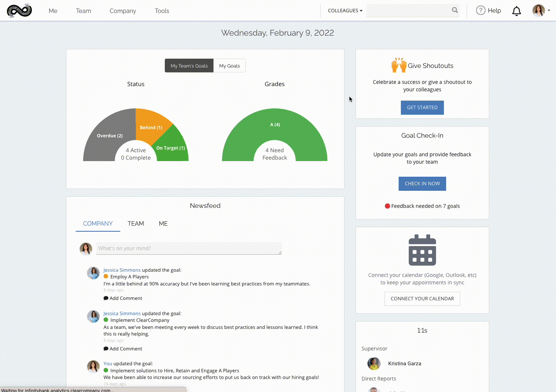Click the comment bubble under Employ A Players
Screen dimensions: 556x392
pyautogui.click(x=106, y=298)
